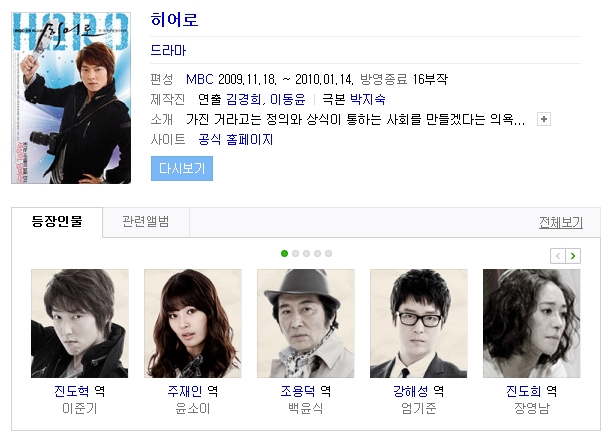
Task: Click the 강해성 역 character link
Action: tap(418, 391)
